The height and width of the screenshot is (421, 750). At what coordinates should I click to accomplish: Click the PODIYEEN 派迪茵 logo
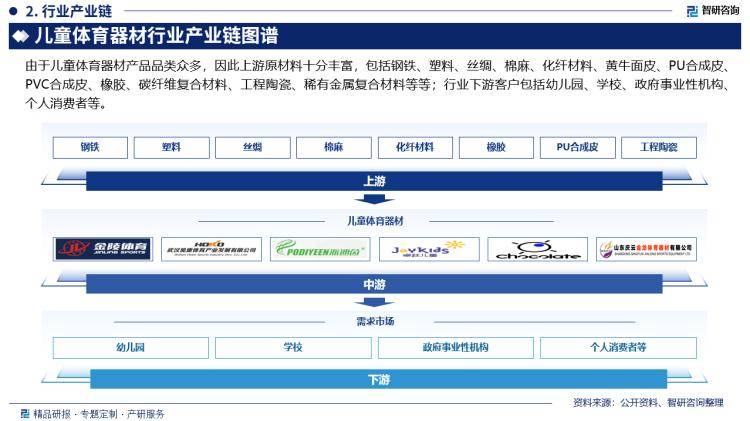pos(320,249)
